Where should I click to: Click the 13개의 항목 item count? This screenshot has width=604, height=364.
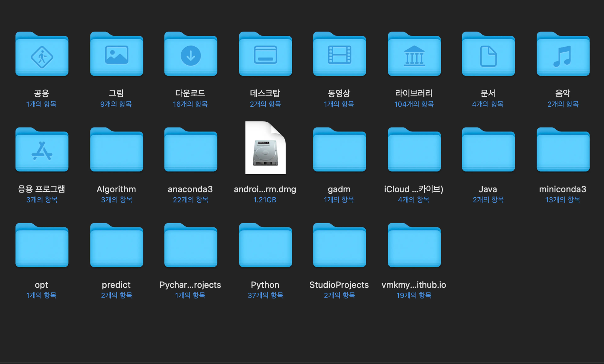[x=563, y=200]
